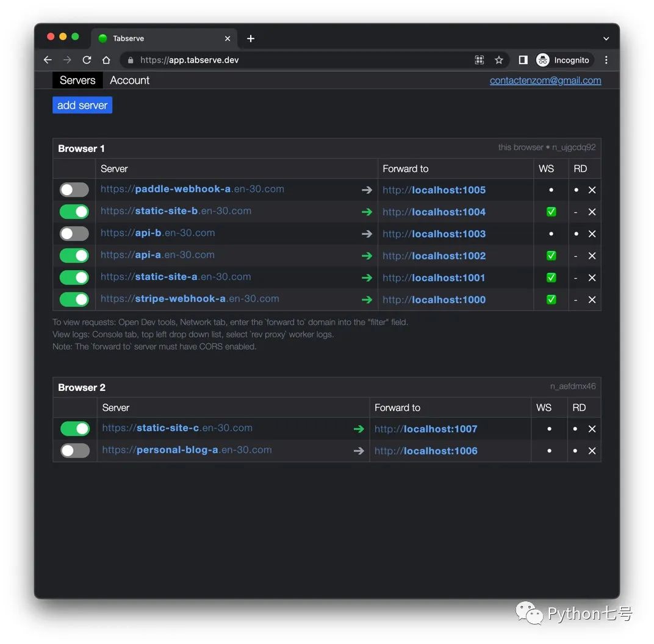Click the extensions grid icon near the address bar

coord(480,60)
